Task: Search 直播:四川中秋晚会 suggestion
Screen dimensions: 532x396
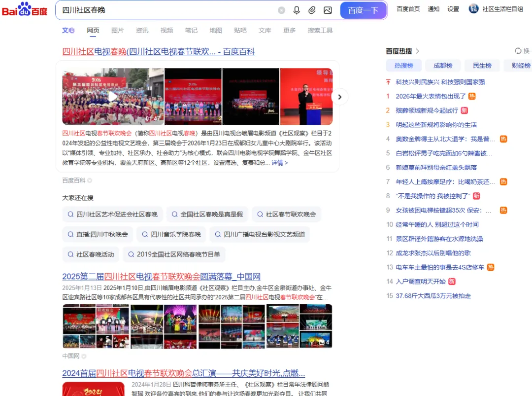Action: coord(98,234)
